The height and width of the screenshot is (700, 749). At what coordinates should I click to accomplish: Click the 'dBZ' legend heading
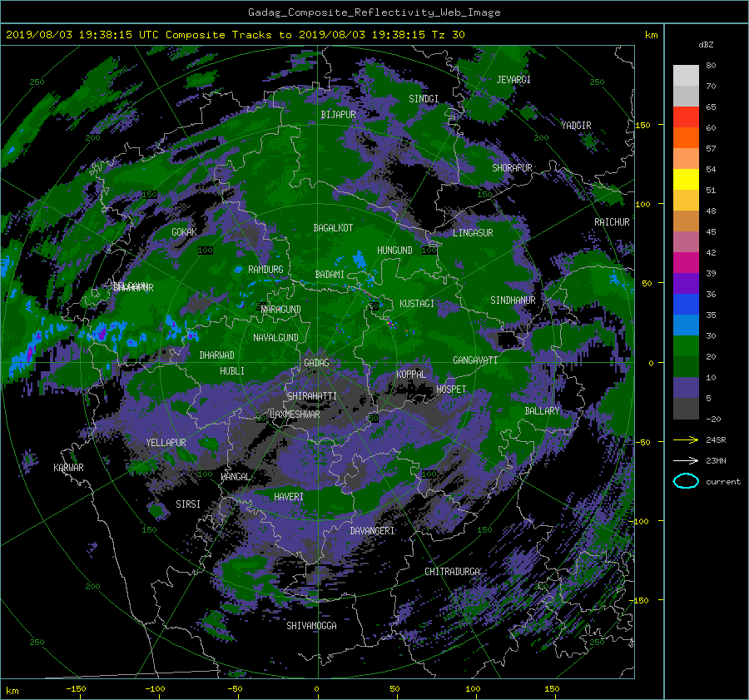coord(706,44)
